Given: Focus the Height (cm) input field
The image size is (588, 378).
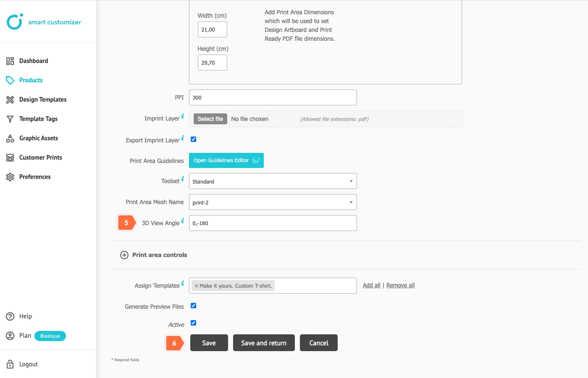Looking at the screenshot, I should (x=213, y=63).
